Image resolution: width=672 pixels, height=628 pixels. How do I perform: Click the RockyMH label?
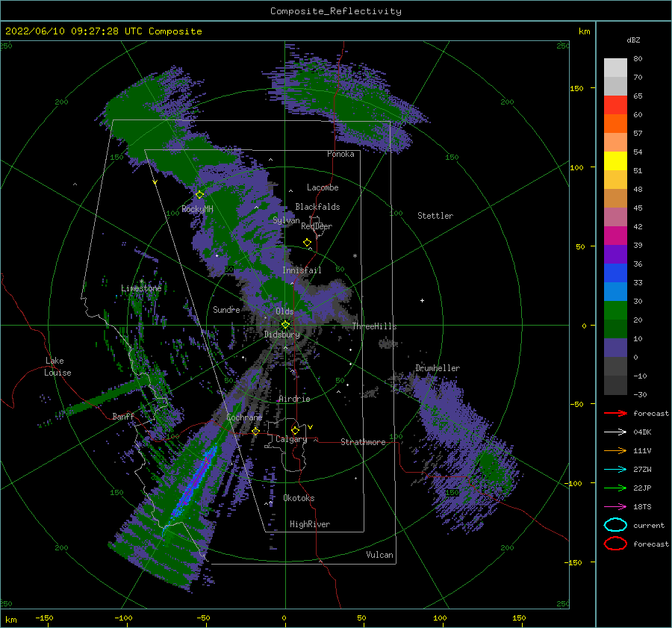click(197, 209)
